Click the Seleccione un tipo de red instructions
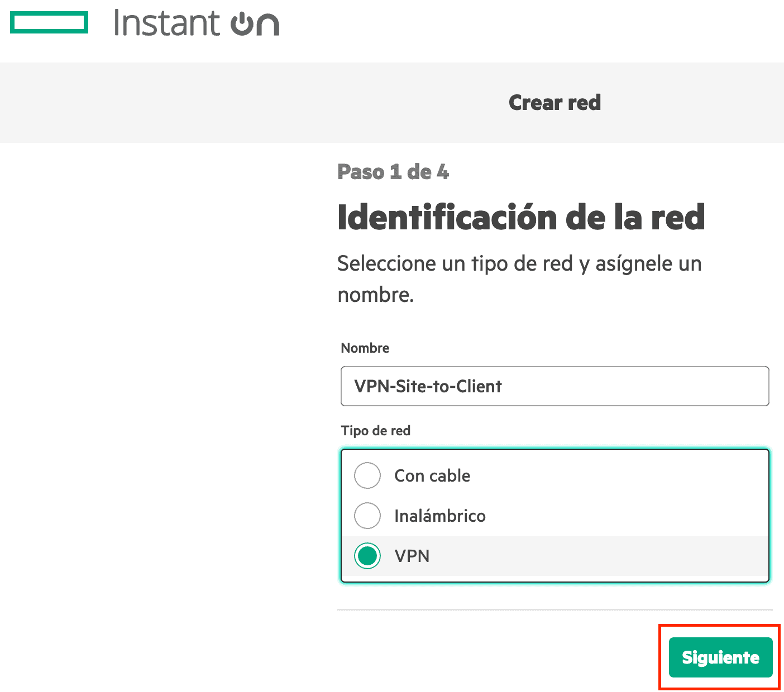This screenshot has width=784, height=692. (519, 263)
